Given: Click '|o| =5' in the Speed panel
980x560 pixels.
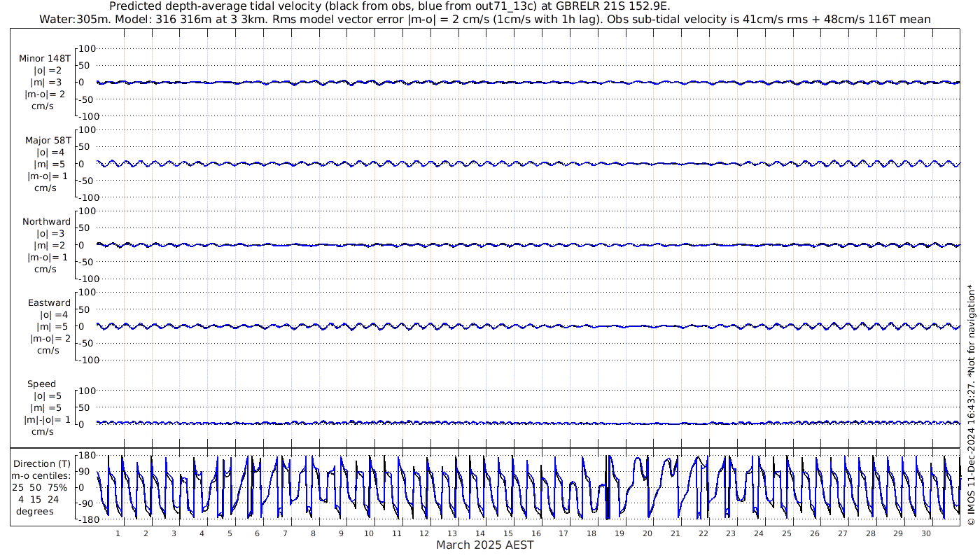Looking at the screenshot, I should click(x=49, y=395).
